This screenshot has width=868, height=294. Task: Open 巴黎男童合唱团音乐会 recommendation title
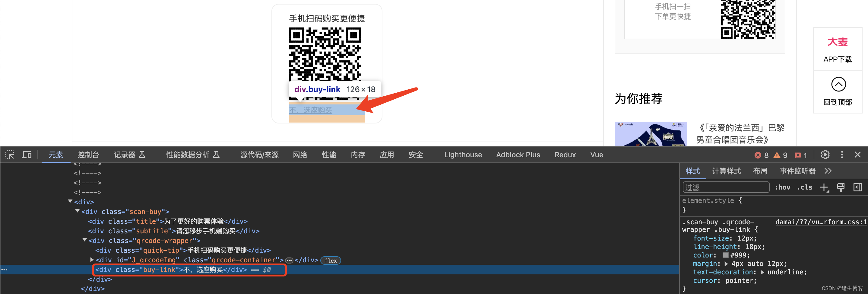[740, 133]
